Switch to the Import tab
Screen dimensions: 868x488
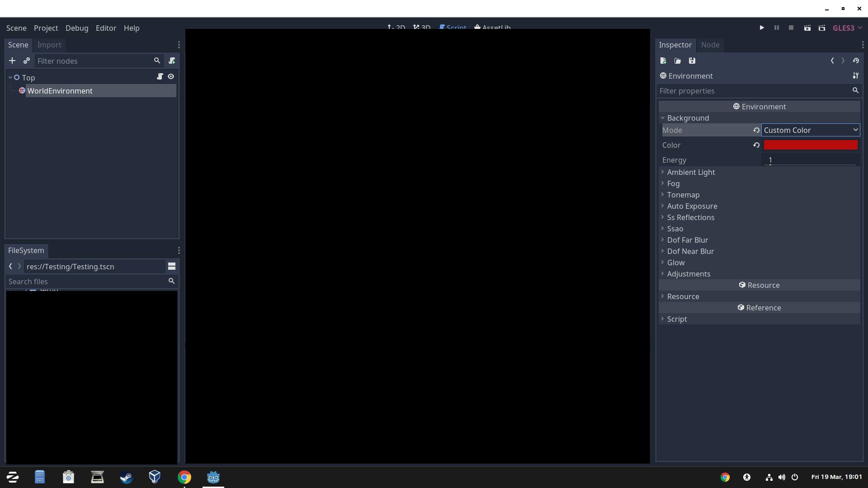click(x=49, y=45)
